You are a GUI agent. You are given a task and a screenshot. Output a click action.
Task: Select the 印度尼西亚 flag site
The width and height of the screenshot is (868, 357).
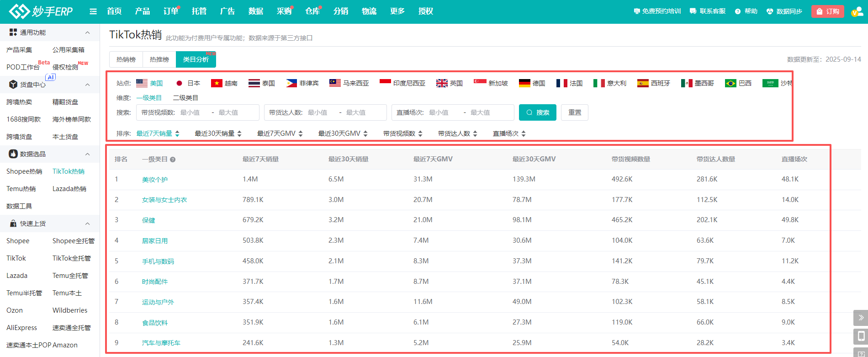[402, 83]
